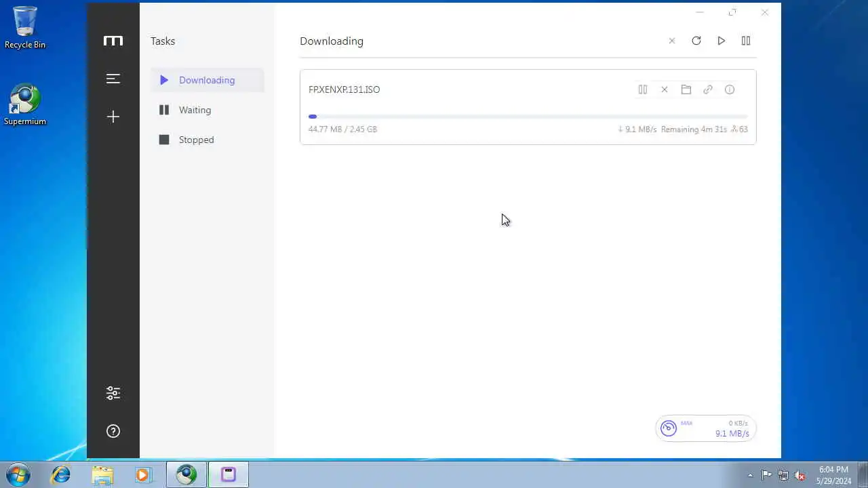Open the help question mark icon
Image resolution: width=868 pixels, height=488 pixels.
(113, 431)
